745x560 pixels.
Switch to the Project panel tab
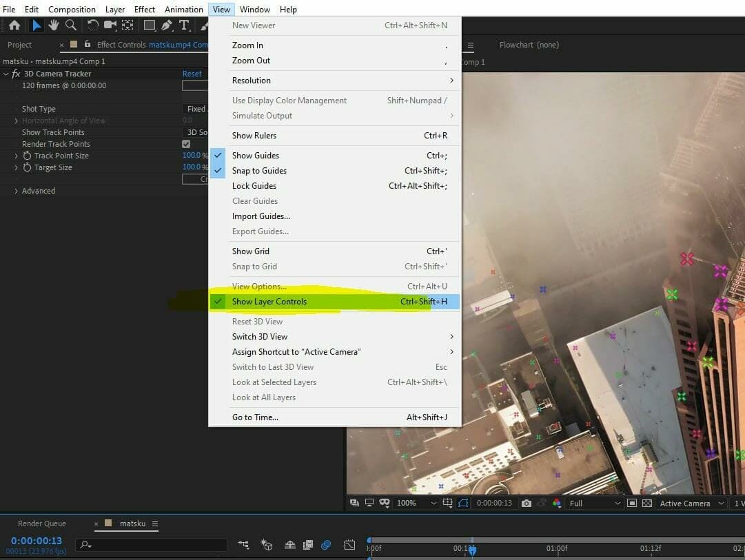pos(19,45)
